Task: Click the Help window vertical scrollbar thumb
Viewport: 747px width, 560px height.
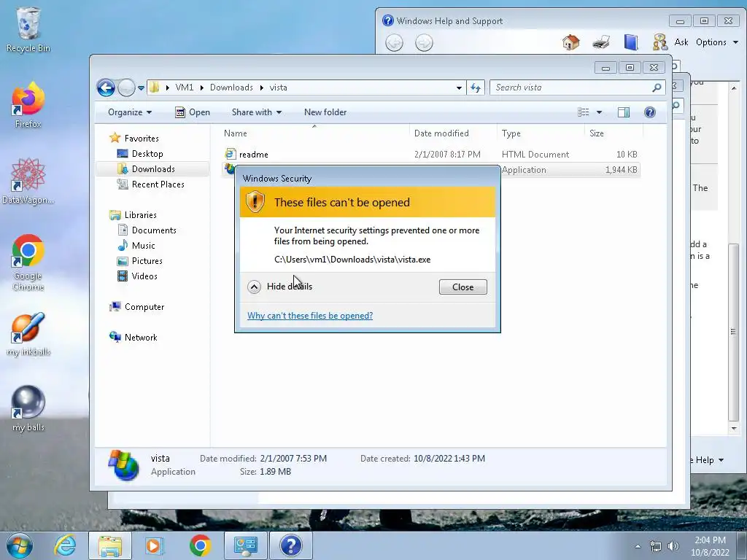Action: click(x=733, y=332)
